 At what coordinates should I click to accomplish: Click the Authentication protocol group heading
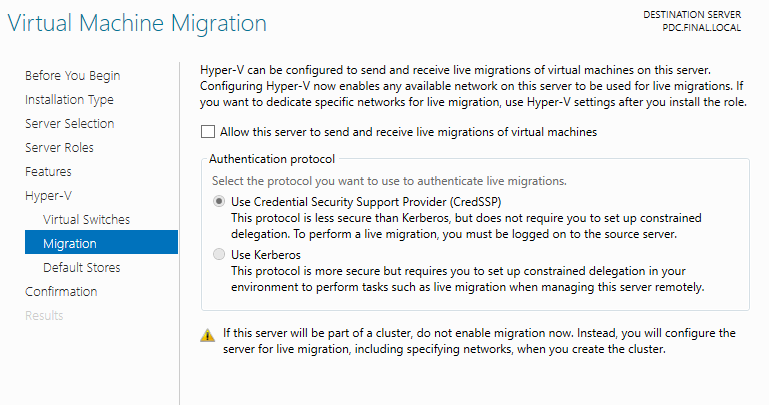[x=272, y=159]
